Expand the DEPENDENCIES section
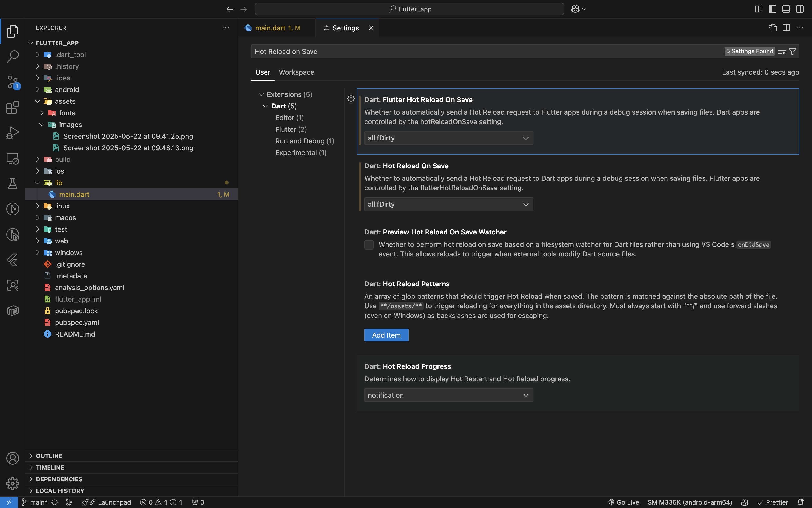Screen dimensions: 812x508 point(132,479)
